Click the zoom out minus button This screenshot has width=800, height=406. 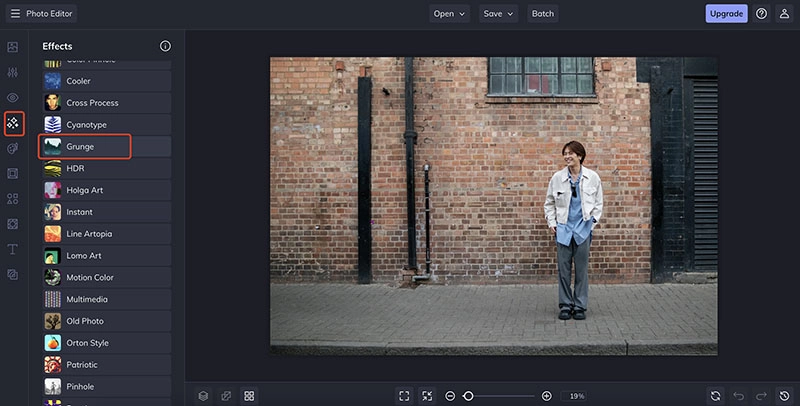(x=450, y=396)
